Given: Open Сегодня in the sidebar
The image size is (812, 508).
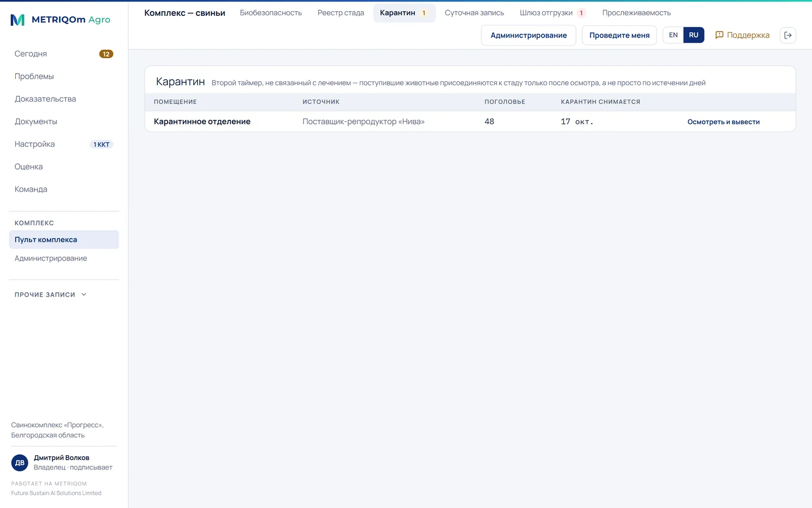Looking at the screenshot, I should point(64,54).
